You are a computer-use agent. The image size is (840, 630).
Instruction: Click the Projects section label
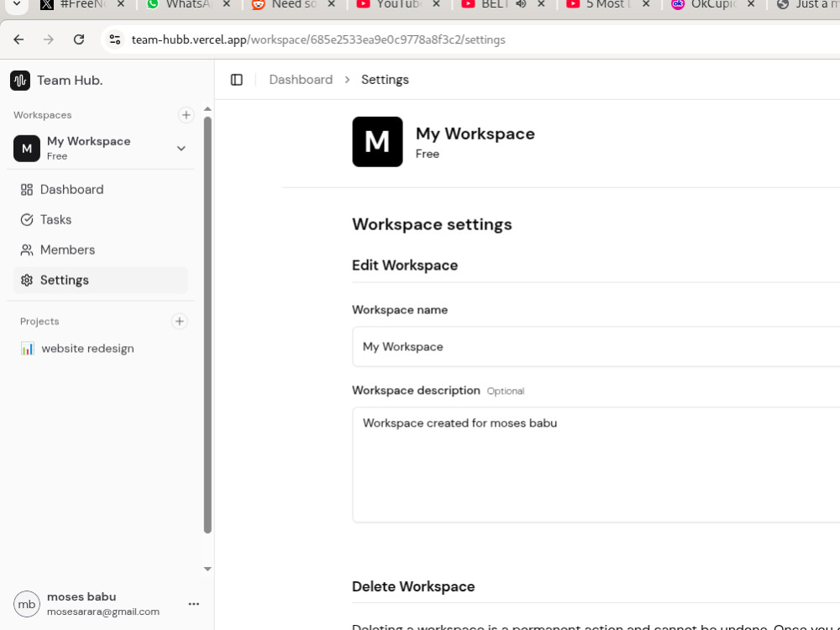(x=39, y=322)
